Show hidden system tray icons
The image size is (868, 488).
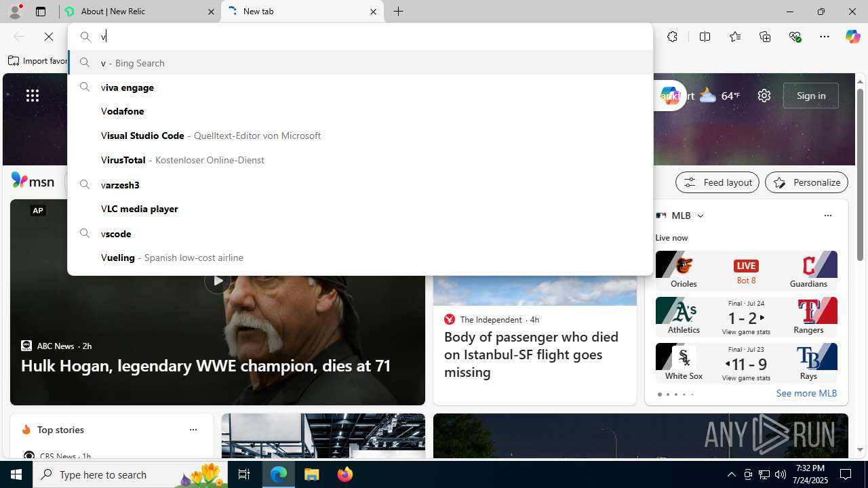pos(731,474)
